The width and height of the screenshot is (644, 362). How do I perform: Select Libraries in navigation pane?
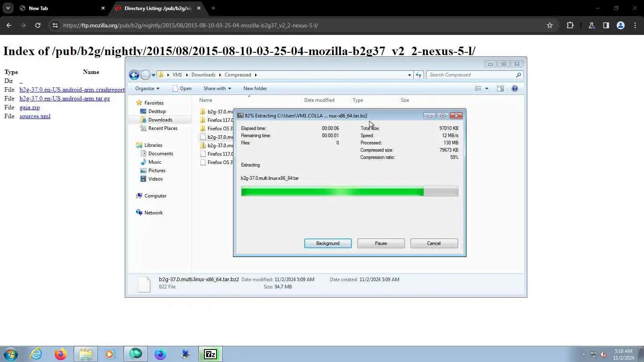coord(153,145)
